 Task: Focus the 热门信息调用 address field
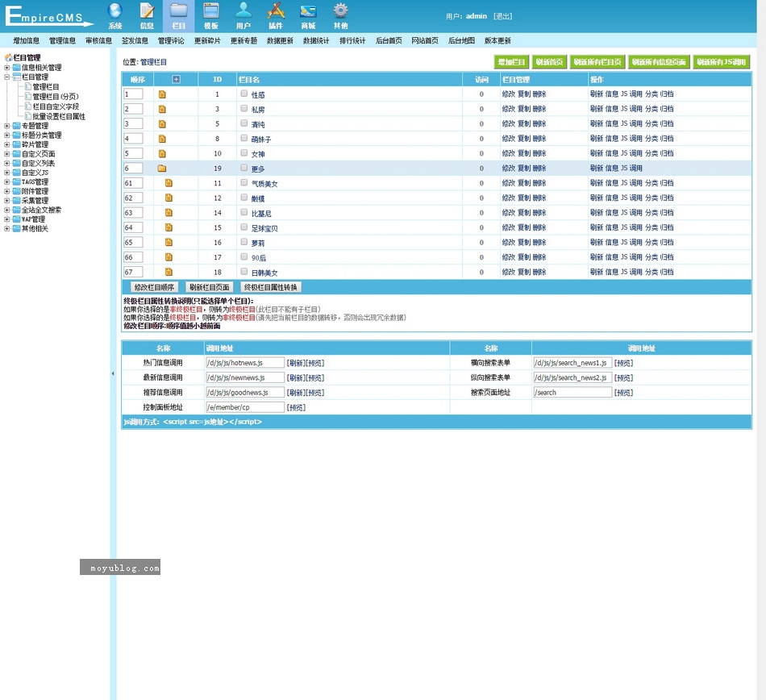[245, 363]
